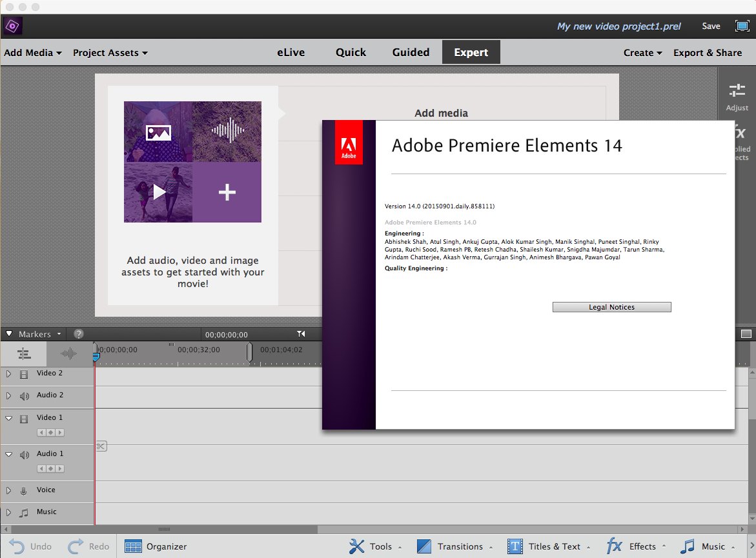Switch to the Quick tab
Screen dimensions: 756x558
[351, 52]
